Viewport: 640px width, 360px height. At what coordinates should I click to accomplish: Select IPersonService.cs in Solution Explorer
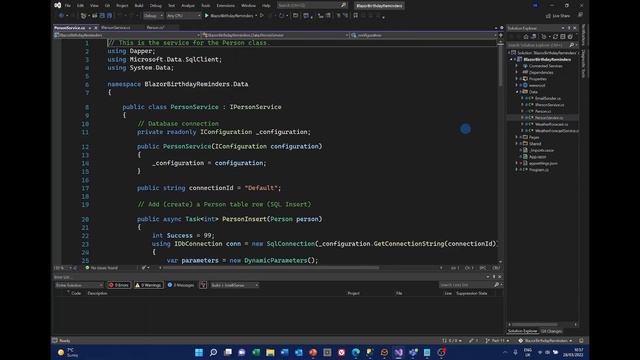[x=549, y=105]
